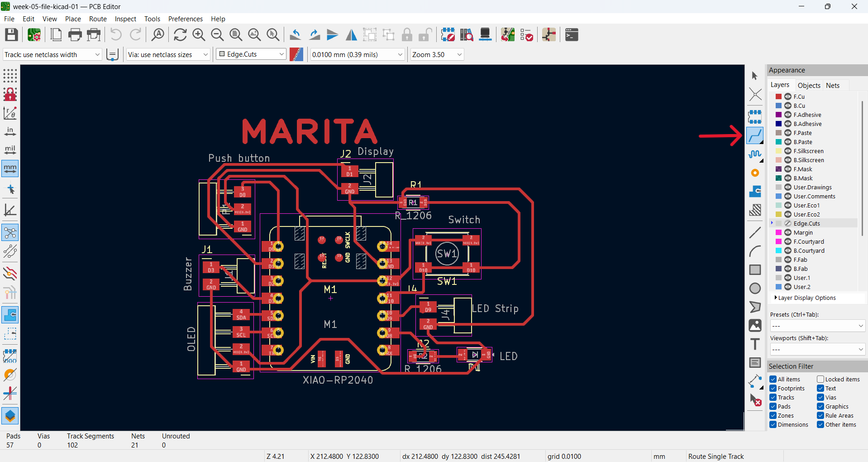
Task: Switch units to mils
Action: click(x=10, y=150)
